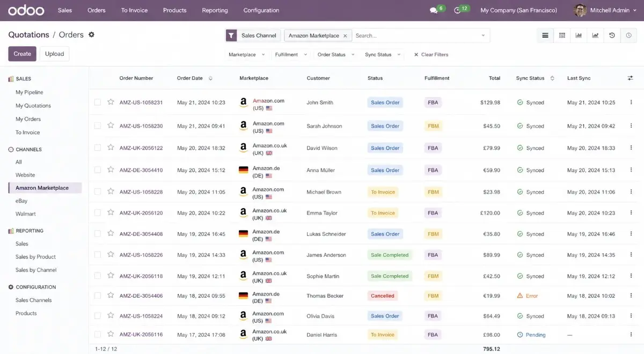Open the messages chat icon
This screenshot has height=354, width=644.
(434, 11)
